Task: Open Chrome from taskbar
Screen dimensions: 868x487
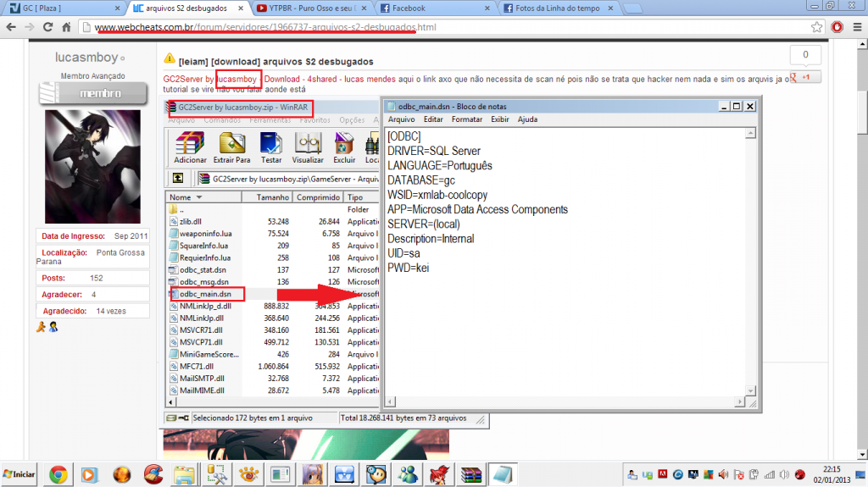Action: pos(58,475)
